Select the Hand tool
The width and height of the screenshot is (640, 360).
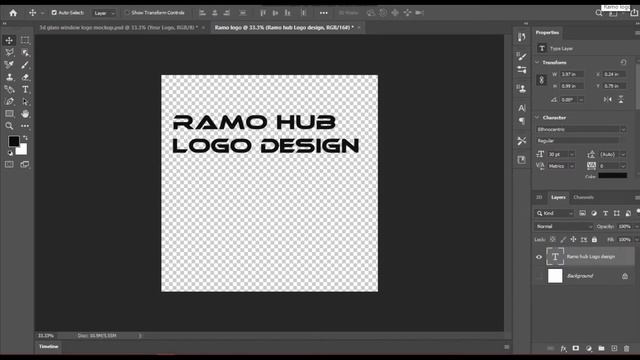(25, 113)
